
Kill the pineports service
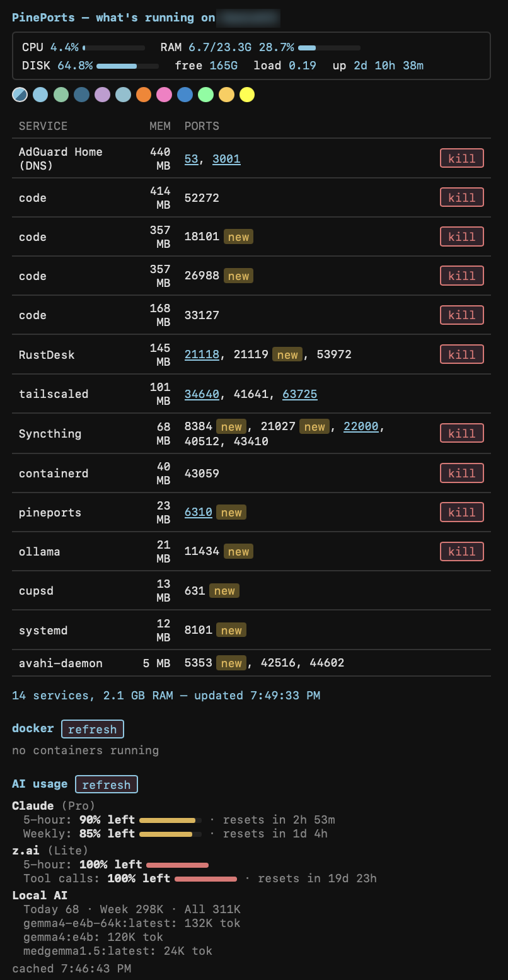[462, 512]
